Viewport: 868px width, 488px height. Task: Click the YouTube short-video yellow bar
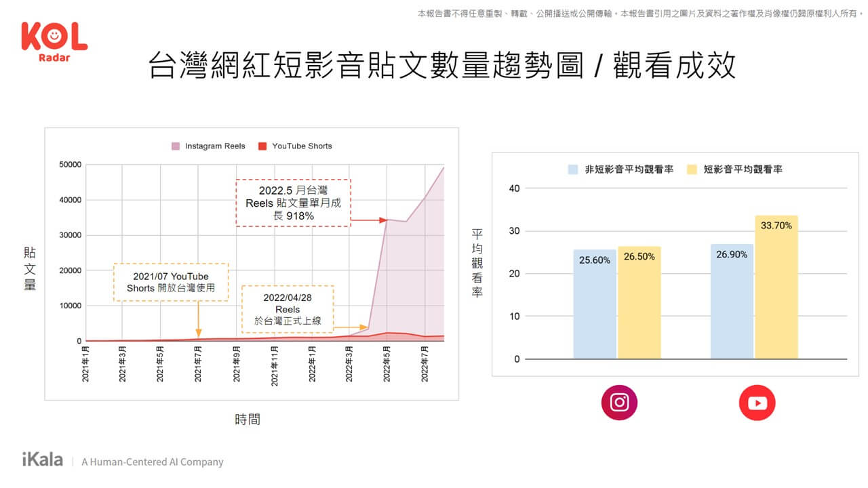click(x=776, y=287)
